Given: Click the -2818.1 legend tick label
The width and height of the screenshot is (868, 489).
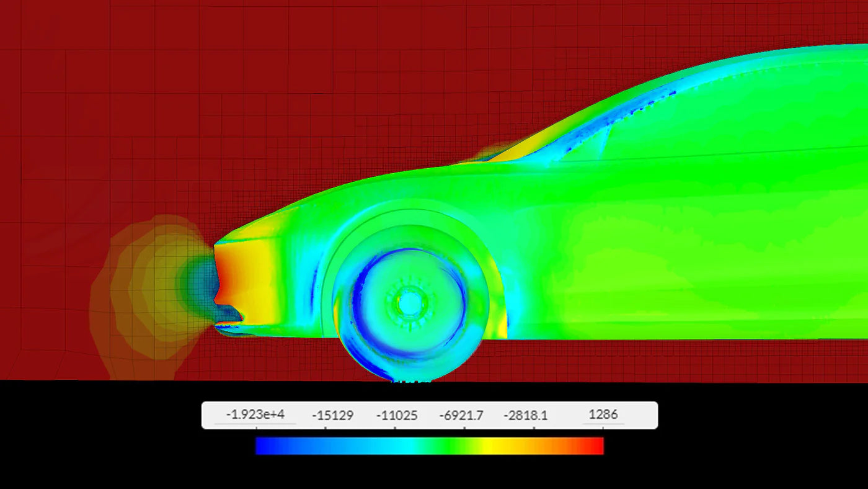Looking at the screenshot, I should pos(525,415).
